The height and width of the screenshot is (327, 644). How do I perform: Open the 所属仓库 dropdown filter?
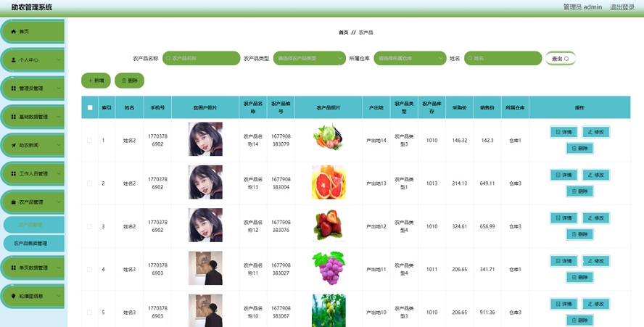click(410, 58)
